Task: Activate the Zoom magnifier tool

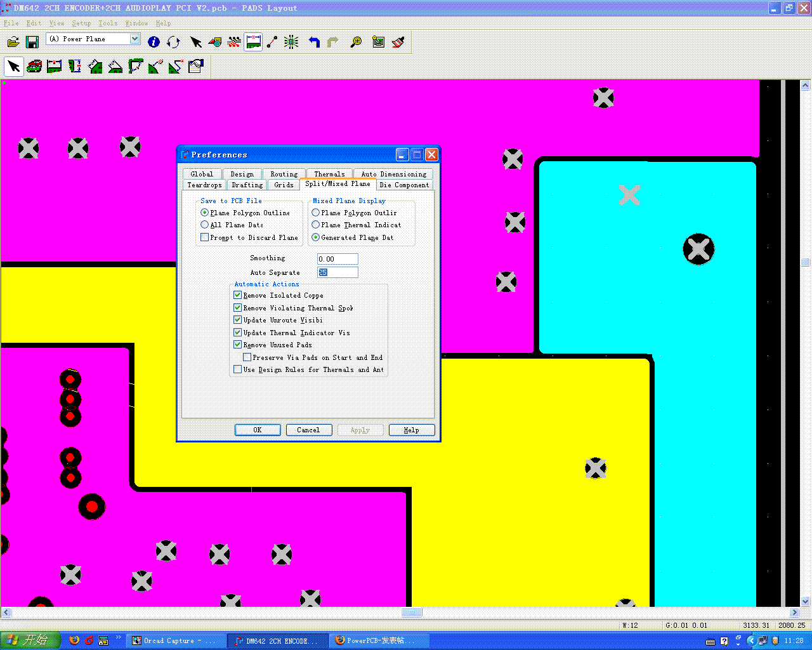Action: point(356,42)
